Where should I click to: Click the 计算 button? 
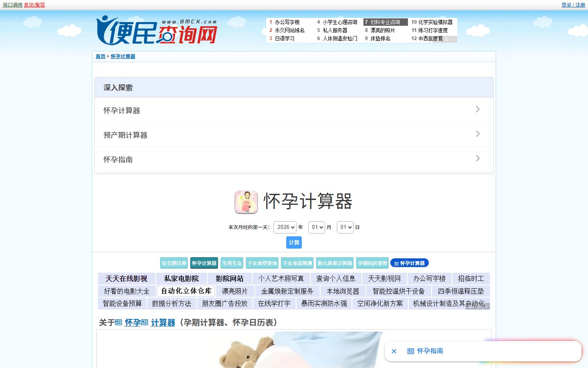coord(294,242)
